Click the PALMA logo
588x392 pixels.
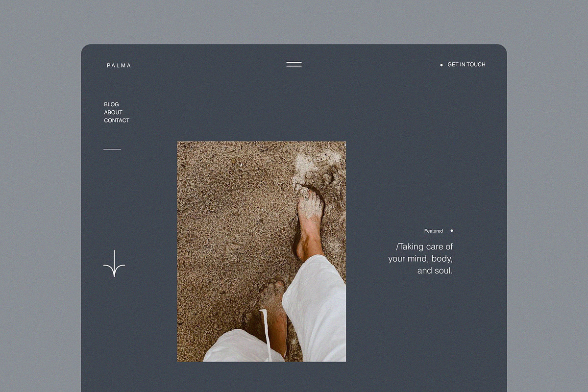click(x=119, y=65)
